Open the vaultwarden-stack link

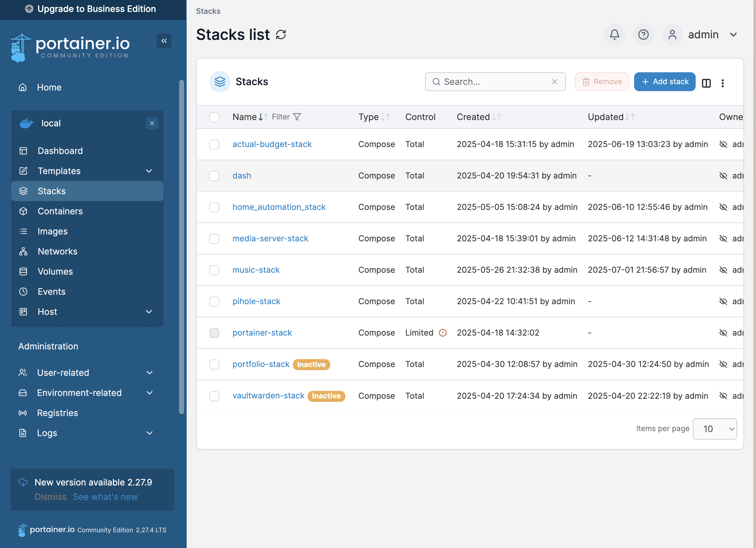pyautogui.click(x=268, y=396)
